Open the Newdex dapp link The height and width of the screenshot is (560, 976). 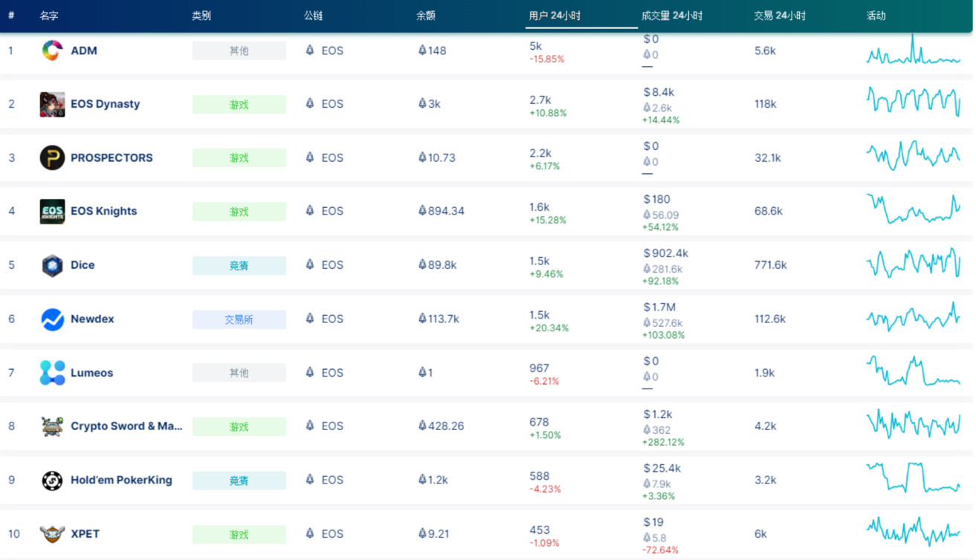tap(92, 319)
